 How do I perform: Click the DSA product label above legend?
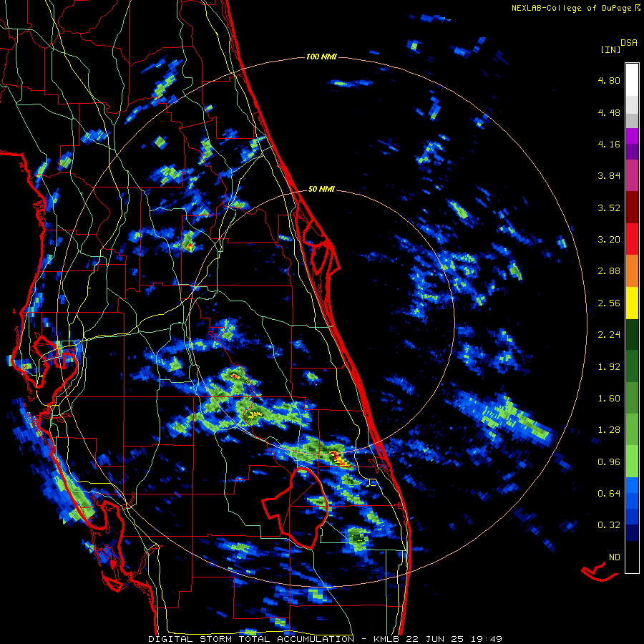[x=629, y=42]
